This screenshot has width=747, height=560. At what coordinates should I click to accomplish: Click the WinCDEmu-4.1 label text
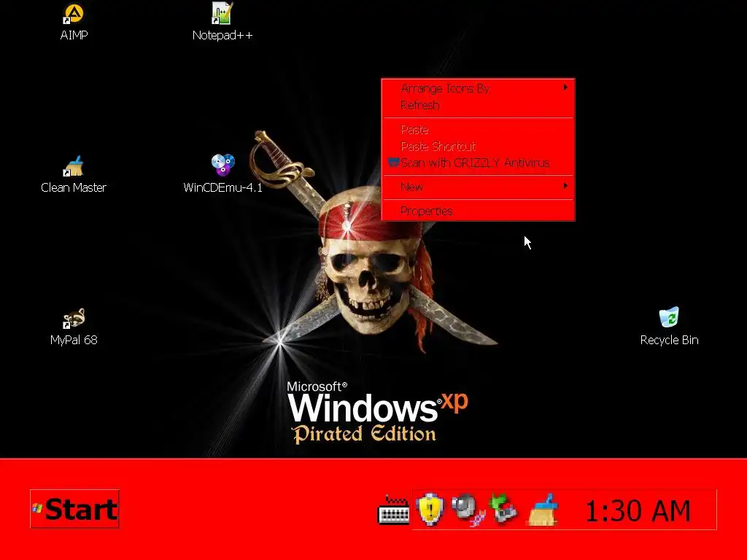[223, 187]
